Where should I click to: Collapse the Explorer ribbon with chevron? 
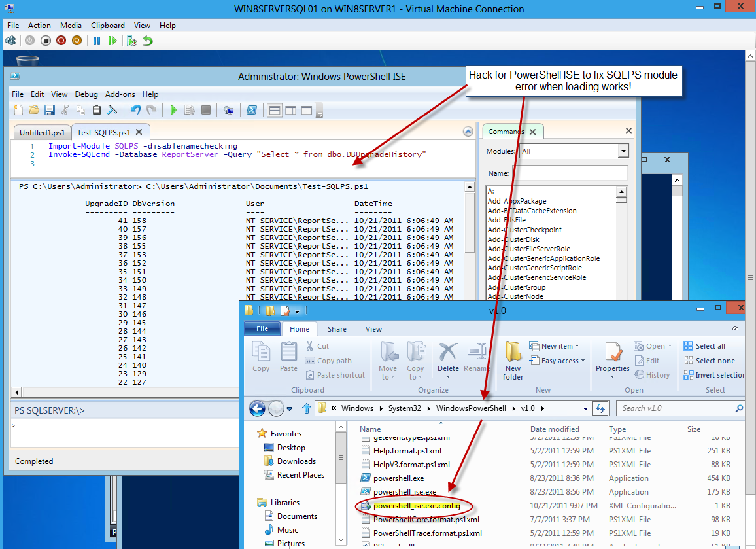[735, 328]
